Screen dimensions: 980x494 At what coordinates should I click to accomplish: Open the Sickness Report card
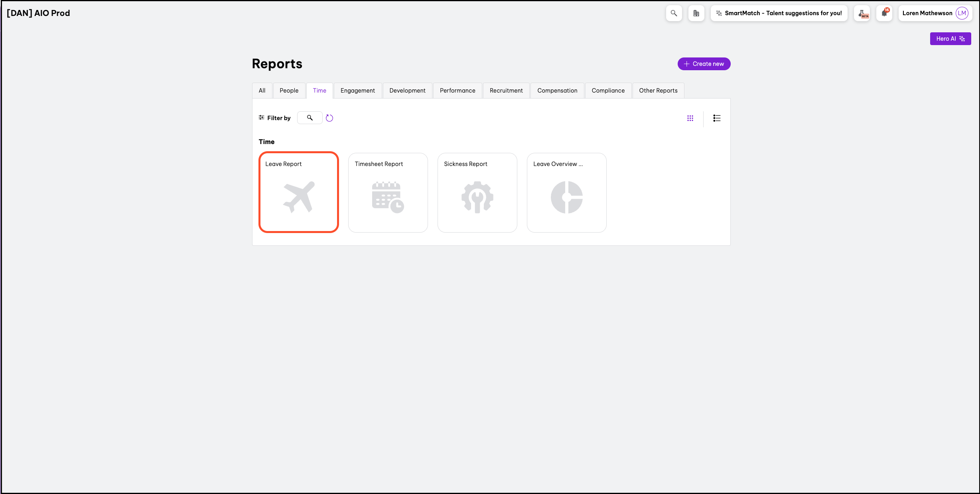pyautogui.click(x=477, y=192)
